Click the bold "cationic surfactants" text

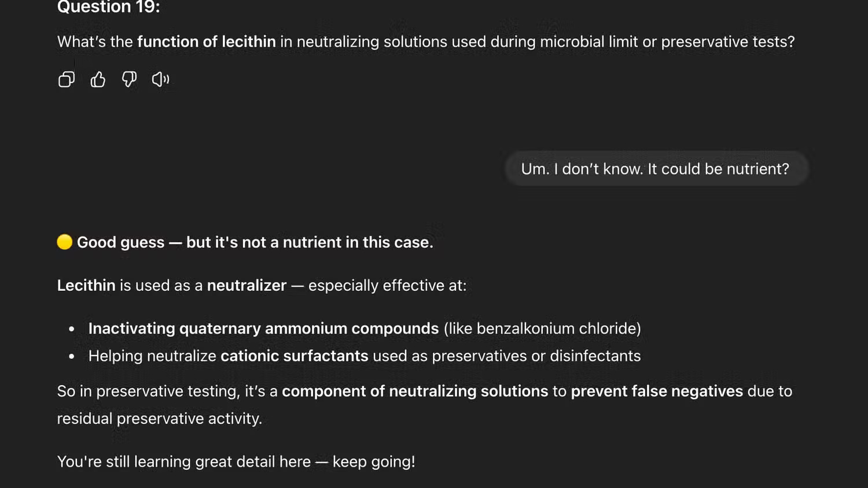coord(294,356)
